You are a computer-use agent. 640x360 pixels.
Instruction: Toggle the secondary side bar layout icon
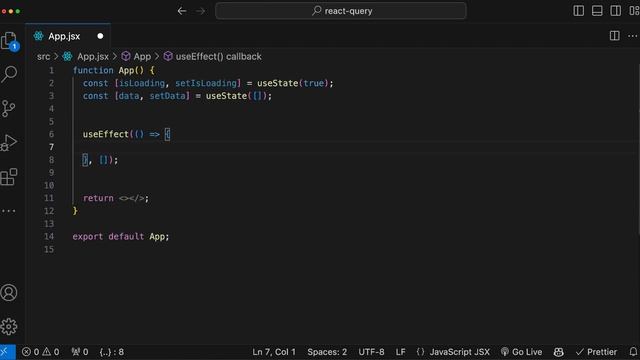(x=616, y=11)
